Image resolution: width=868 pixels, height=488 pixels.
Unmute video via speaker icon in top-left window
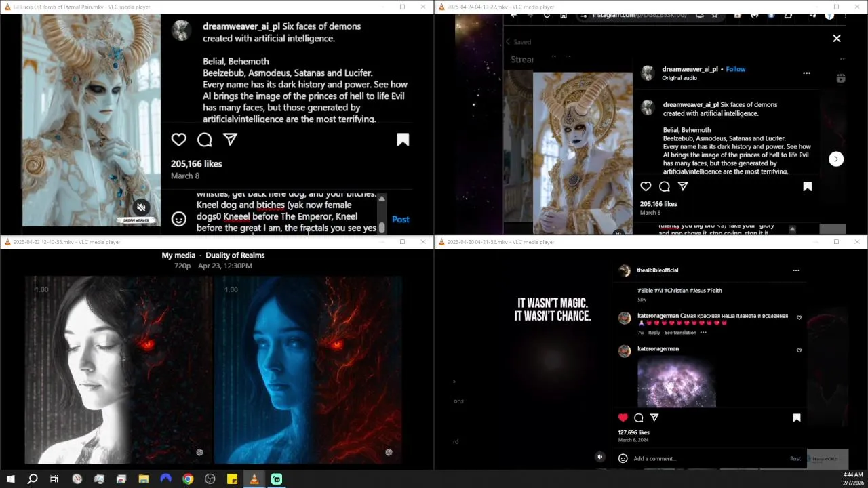[x=141, y=207]
